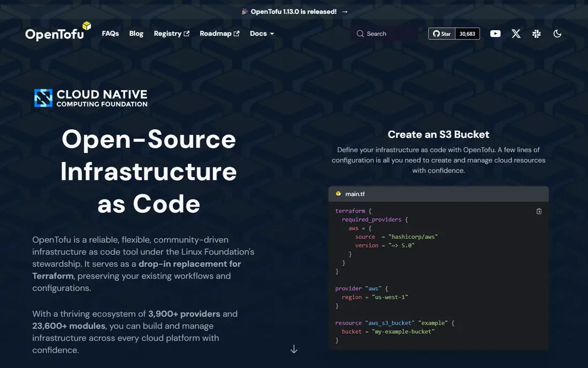Click the tofu cube icon beside main.tf
This screenshot has width=588, height=368.
(338, 194)
